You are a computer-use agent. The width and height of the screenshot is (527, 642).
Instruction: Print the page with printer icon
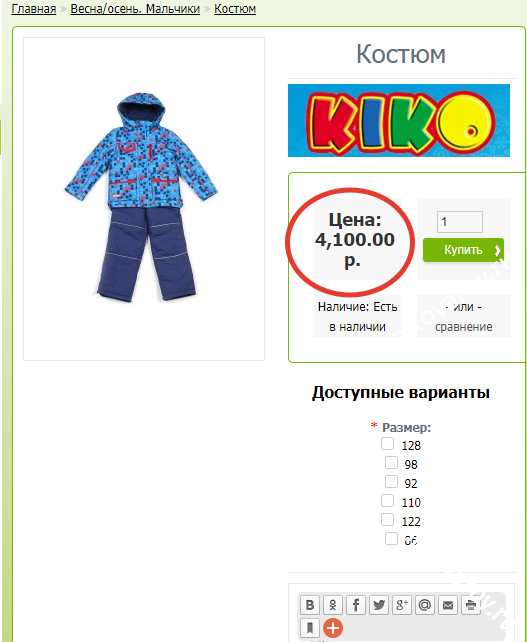471,605
